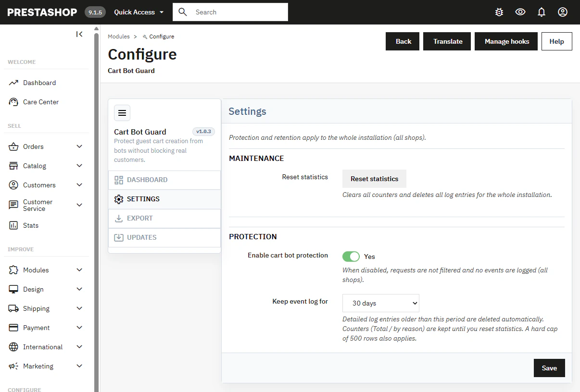Open the module DASHBOARD tab
580x392 pixels.
click(164, 180)
